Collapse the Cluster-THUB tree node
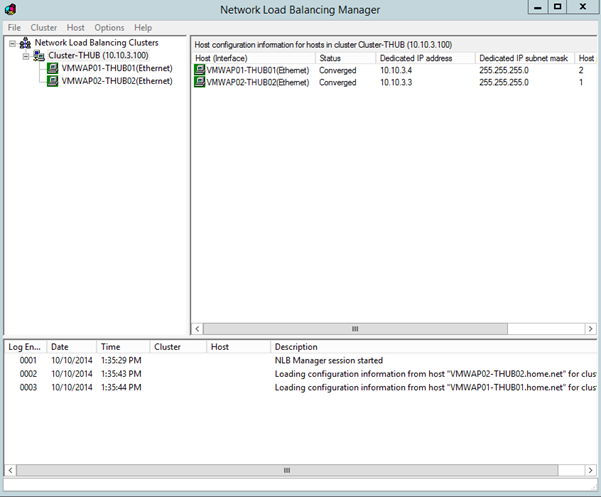This screenshot has height=497, width=601. click(26, 56)
